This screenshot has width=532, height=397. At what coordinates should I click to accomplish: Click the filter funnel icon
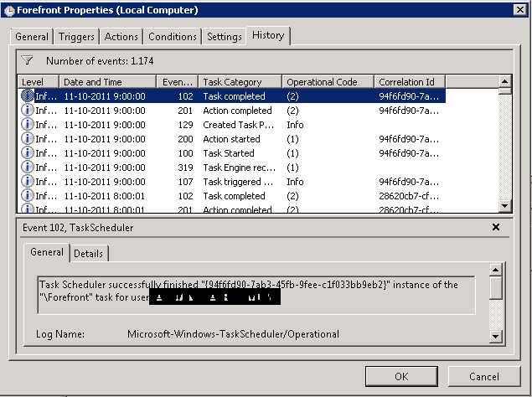point(27,60)
